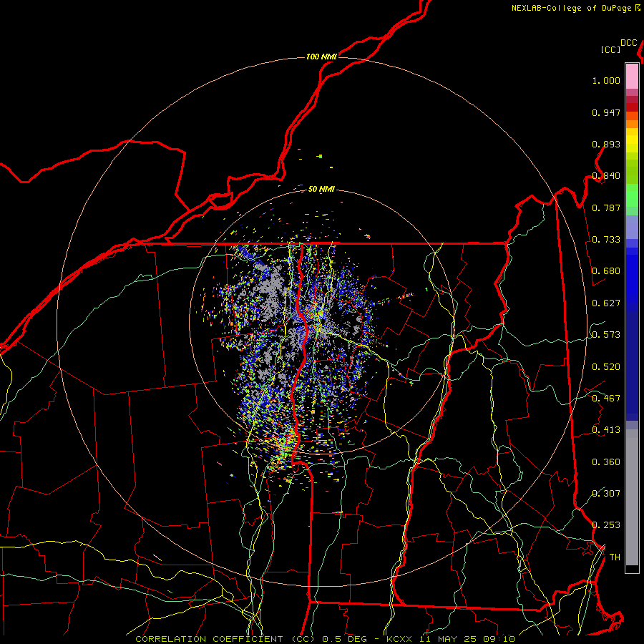This screenshot has width=644, height=644.
Task: Click the 0.680 scale value
Action: click(606, 271)
